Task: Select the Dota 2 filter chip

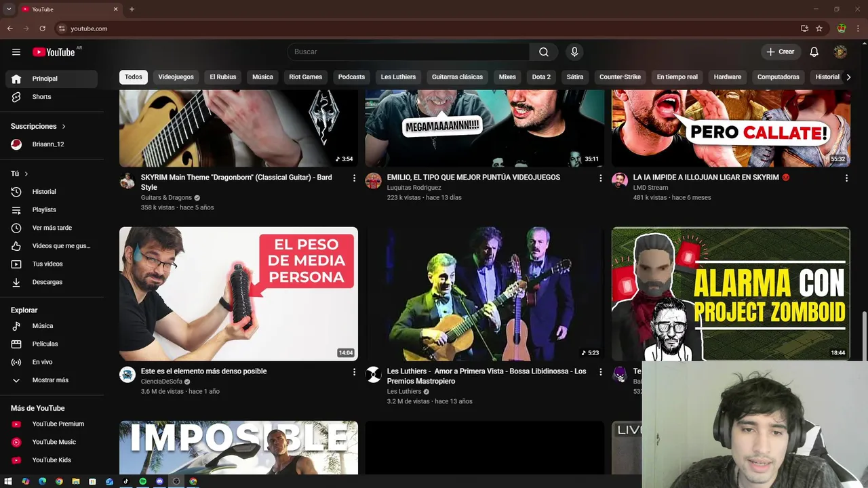Action: coord(541,77)
